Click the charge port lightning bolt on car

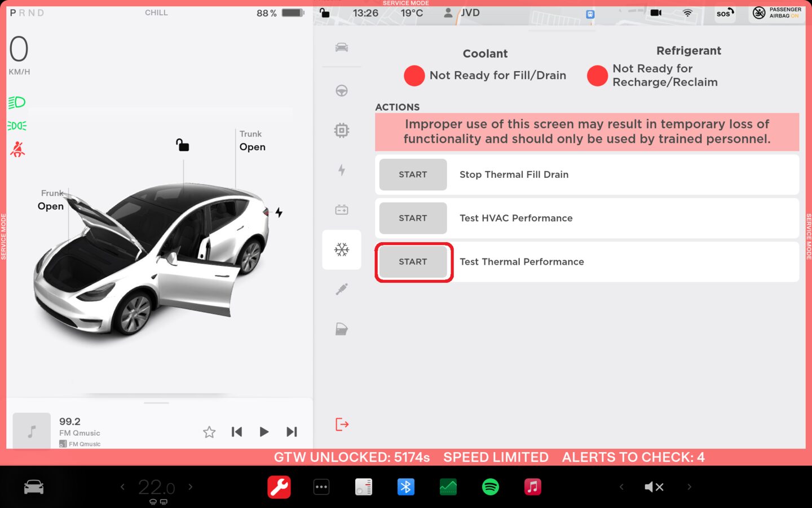tap(279, 213)
